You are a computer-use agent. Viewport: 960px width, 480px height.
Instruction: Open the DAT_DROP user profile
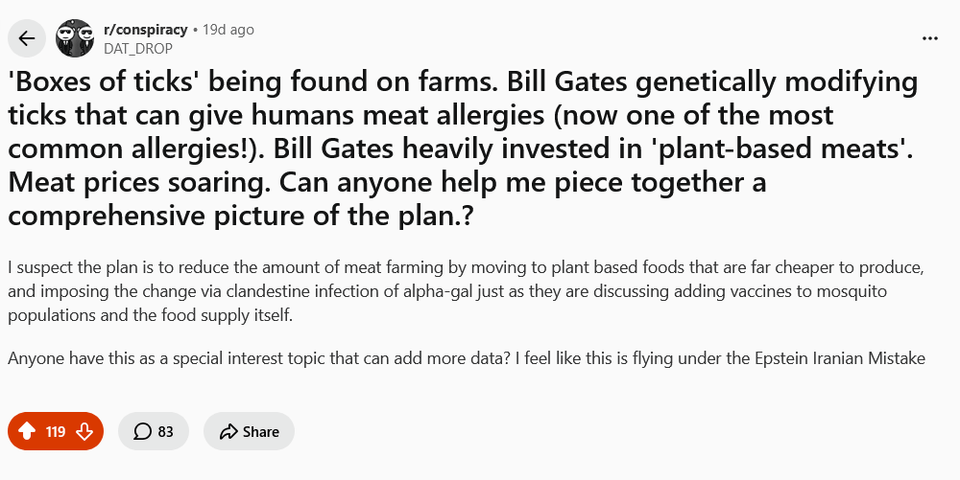(138, 47)
